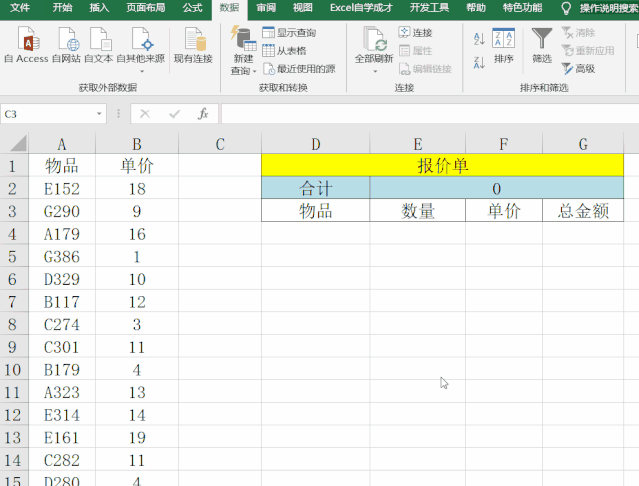Open the Name Box dropdown arrow
Viewport: 639px width, 486px height.
[99, 114]
